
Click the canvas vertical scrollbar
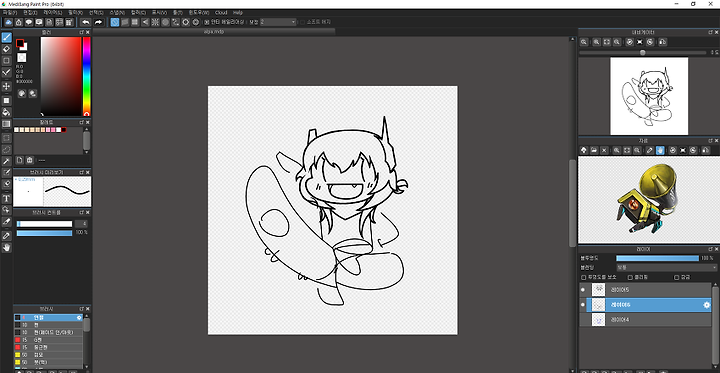572,203
